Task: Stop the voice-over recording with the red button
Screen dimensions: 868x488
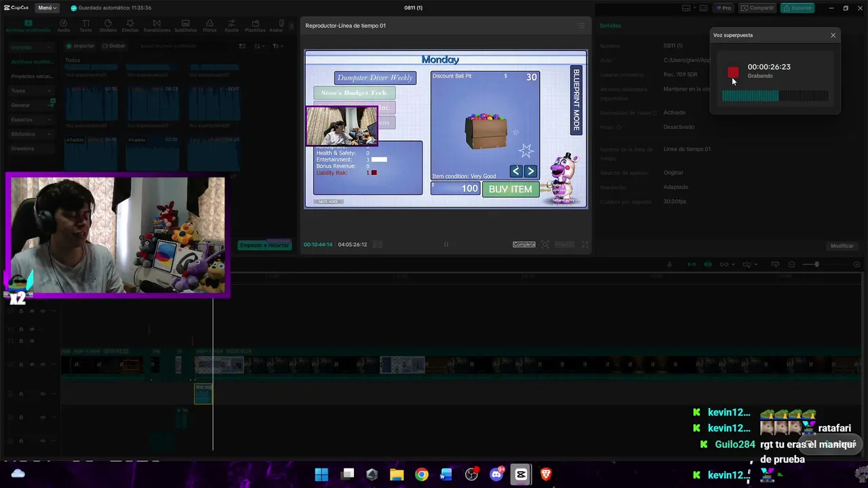Action: 733,72
